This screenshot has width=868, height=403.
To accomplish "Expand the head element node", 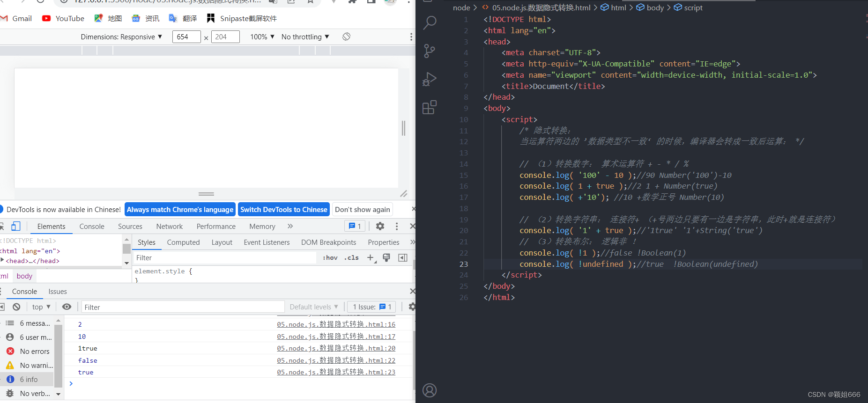I will 2,260.
